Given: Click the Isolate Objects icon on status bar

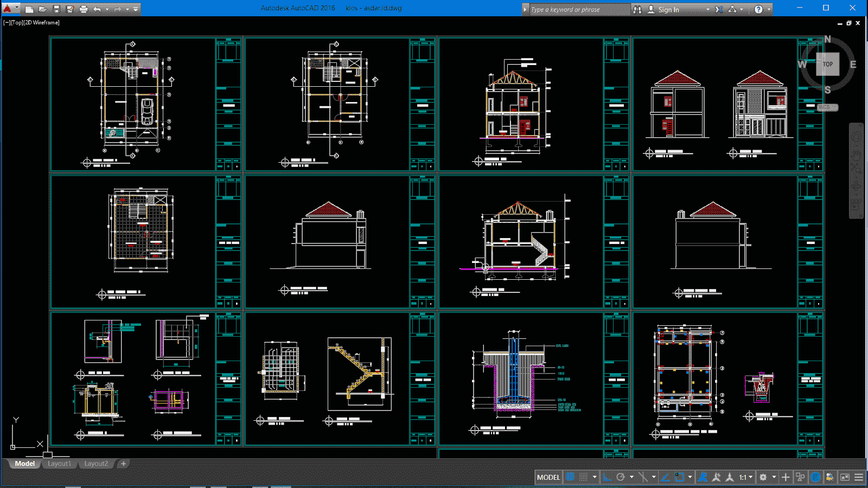Looking at the screenshot, I should (x=800, y=477).
